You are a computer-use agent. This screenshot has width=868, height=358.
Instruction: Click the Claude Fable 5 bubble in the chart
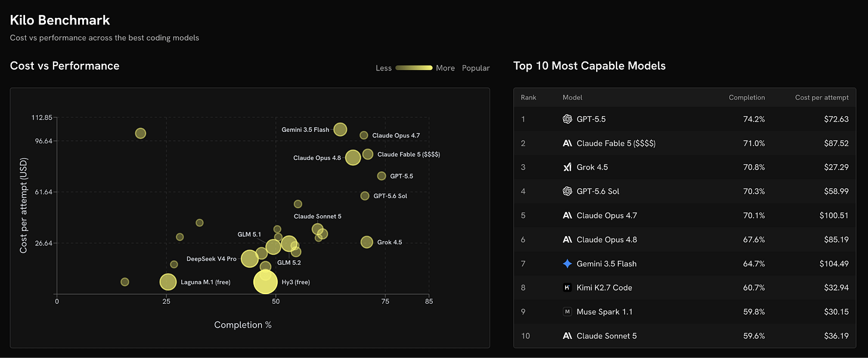pyautogui.click(x=368, y=154)
